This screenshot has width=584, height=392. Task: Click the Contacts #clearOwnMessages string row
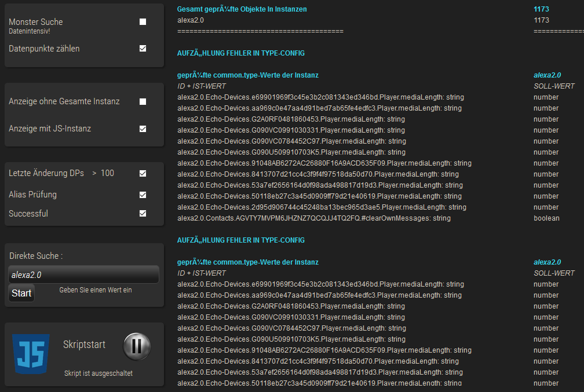pos(314,218)
